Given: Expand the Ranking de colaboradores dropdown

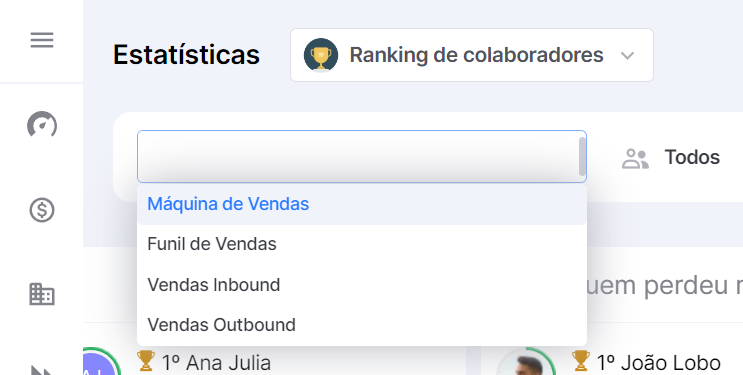Looking at the screenshot, I should (x=471, y=55).
